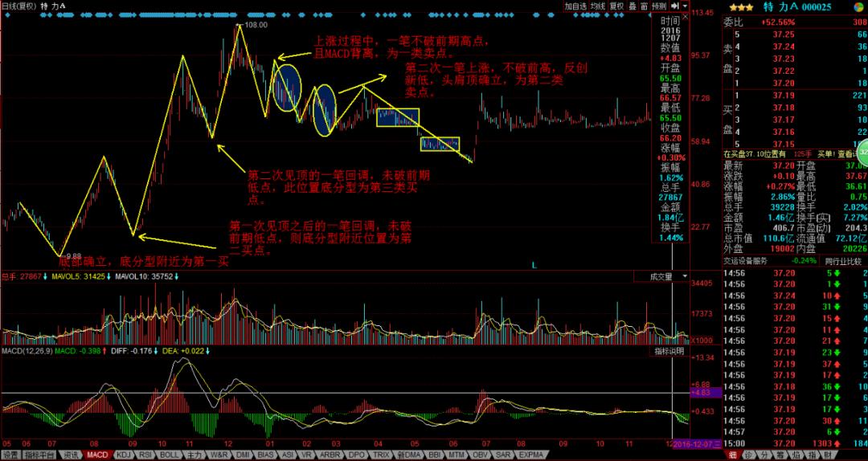Screen dimensions: 868x461
Task: Switch to the 资讯 news tab
Action: click(71, 455)
